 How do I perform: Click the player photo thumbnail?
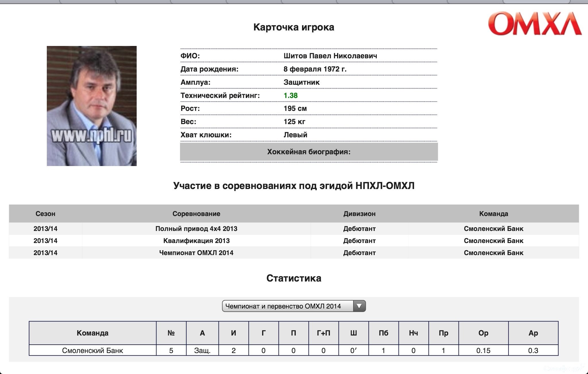(x=92, y=106)
